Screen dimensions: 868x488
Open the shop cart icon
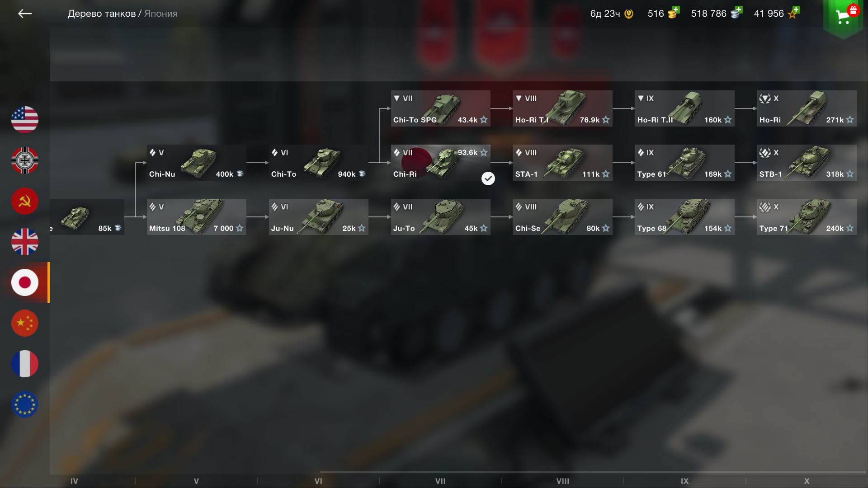tap(844, 16)
